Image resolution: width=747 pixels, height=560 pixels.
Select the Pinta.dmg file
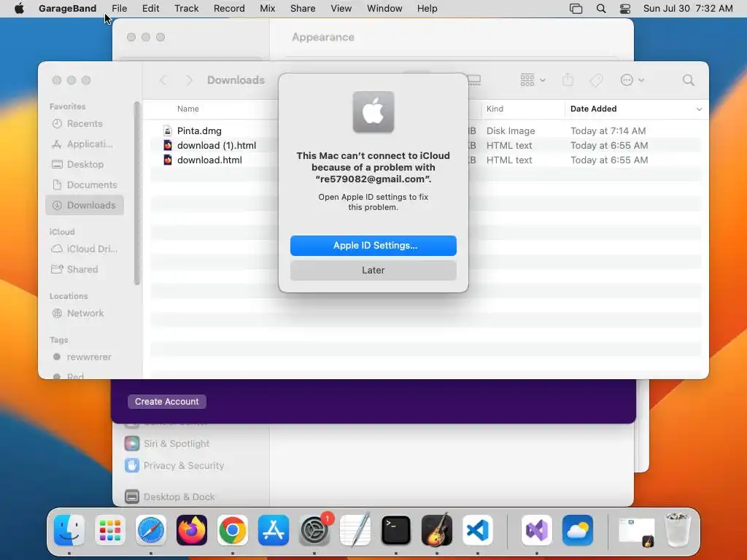(x=199, y=131)
